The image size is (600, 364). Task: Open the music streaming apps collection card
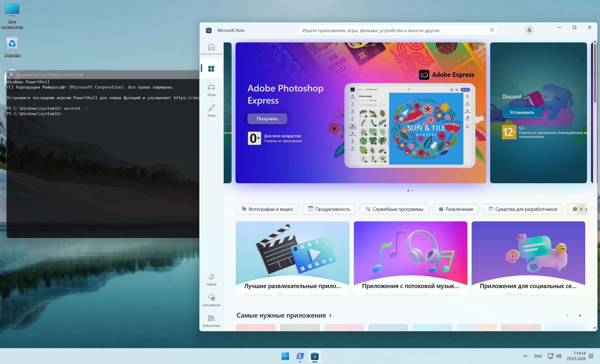coord(410,258)
